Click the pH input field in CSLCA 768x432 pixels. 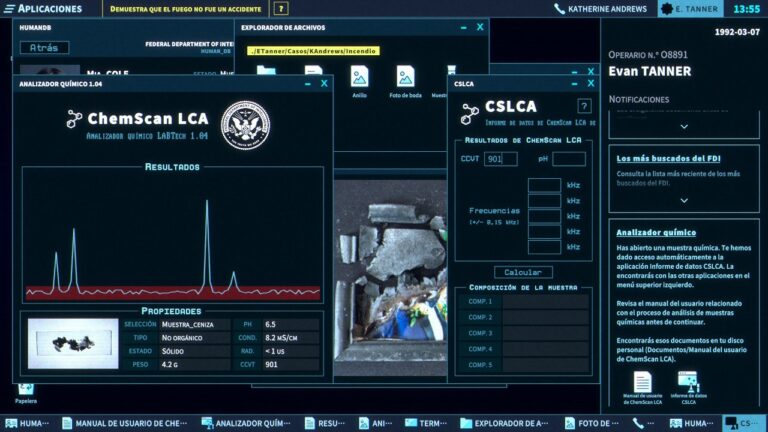(569, 159)
